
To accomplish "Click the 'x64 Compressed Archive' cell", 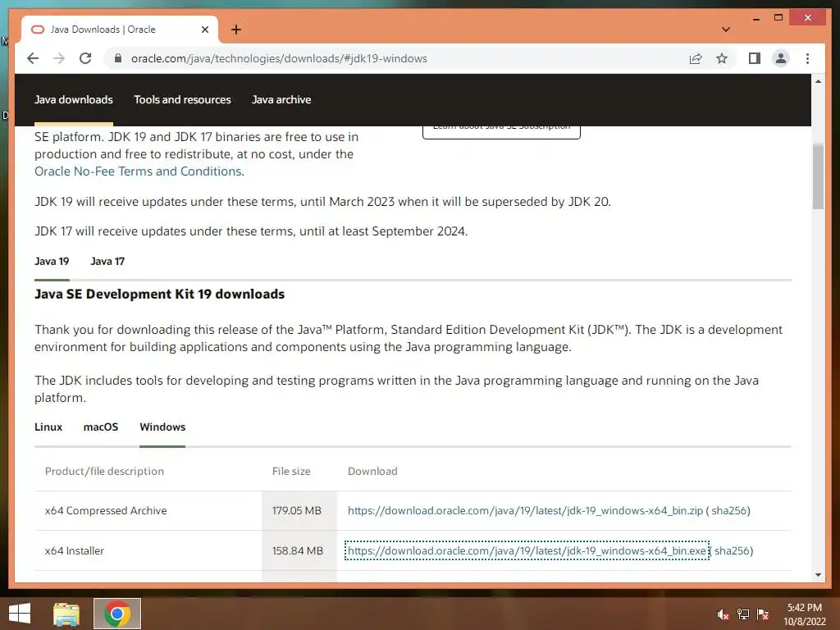I will tap(106, 510).
